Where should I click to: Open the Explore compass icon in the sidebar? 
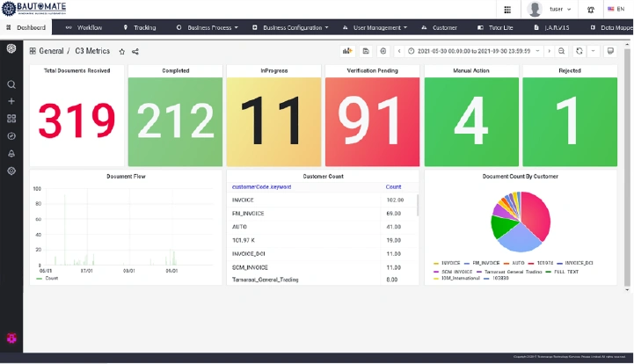click(x=11, y=136)
